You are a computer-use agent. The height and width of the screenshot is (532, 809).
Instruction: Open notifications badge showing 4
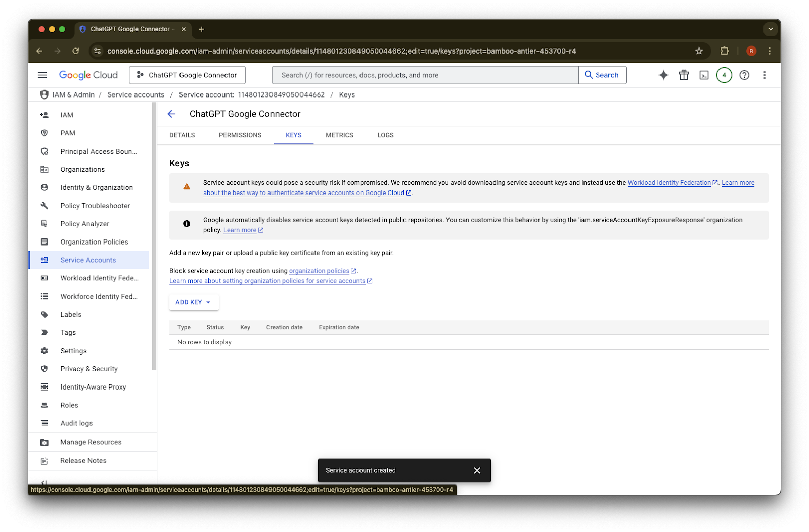724,75
